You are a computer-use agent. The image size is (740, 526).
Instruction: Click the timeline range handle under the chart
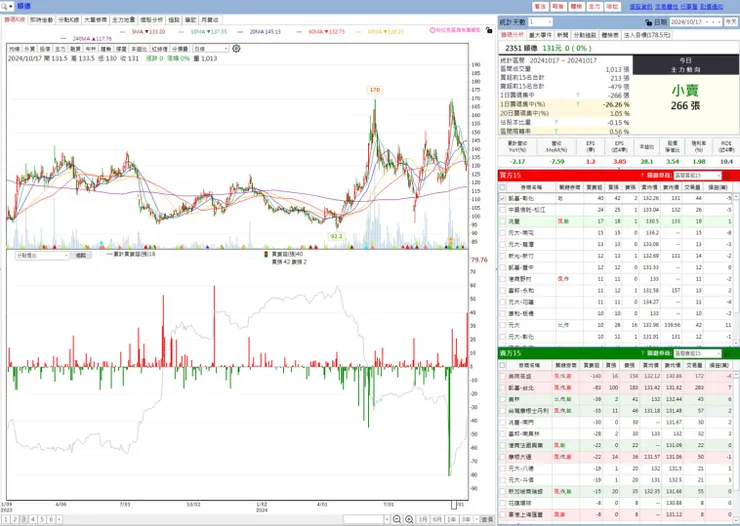tap(454, 505)
